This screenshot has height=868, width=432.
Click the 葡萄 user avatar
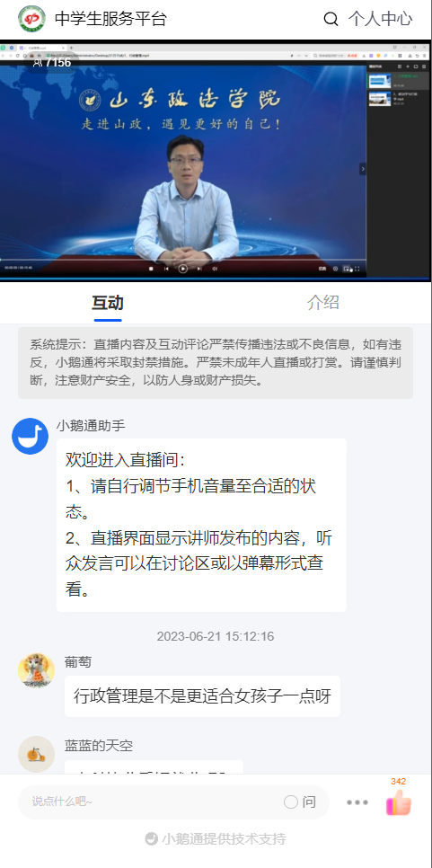36,670
